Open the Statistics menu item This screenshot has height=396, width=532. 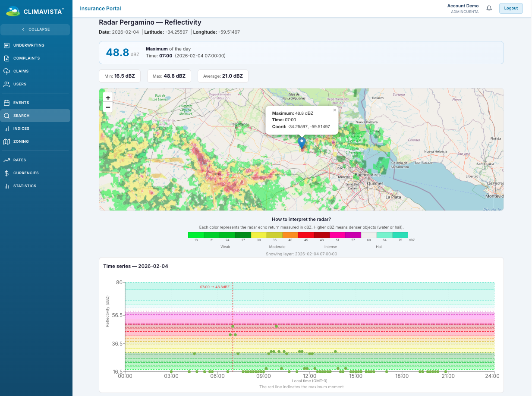coord(25,186)
